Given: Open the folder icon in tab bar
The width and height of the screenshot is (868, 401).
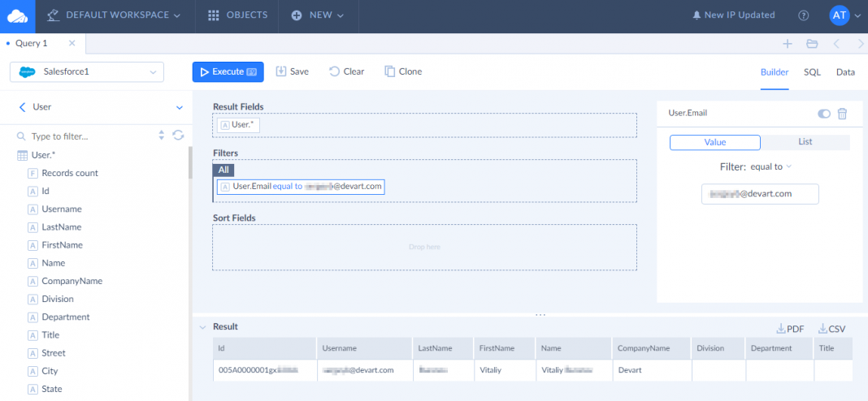Looking at the screenshot, I should 811,44.
